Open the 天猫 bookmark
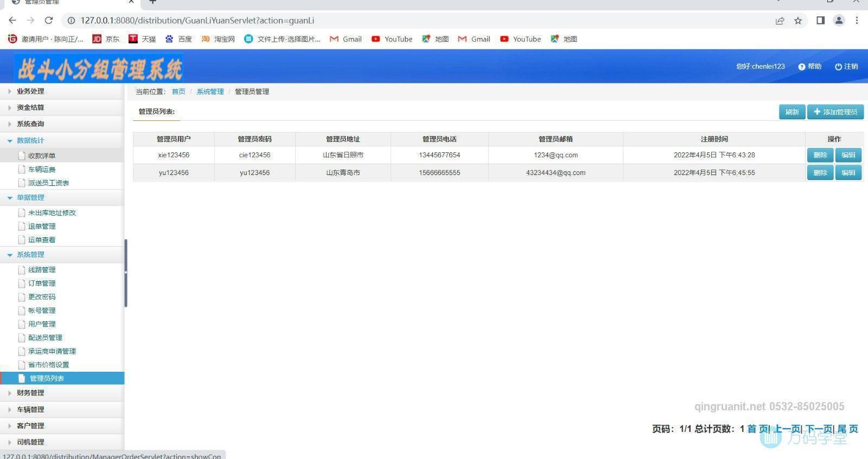Viewport: 868px width, 459px height. click(x=142, y=39)
